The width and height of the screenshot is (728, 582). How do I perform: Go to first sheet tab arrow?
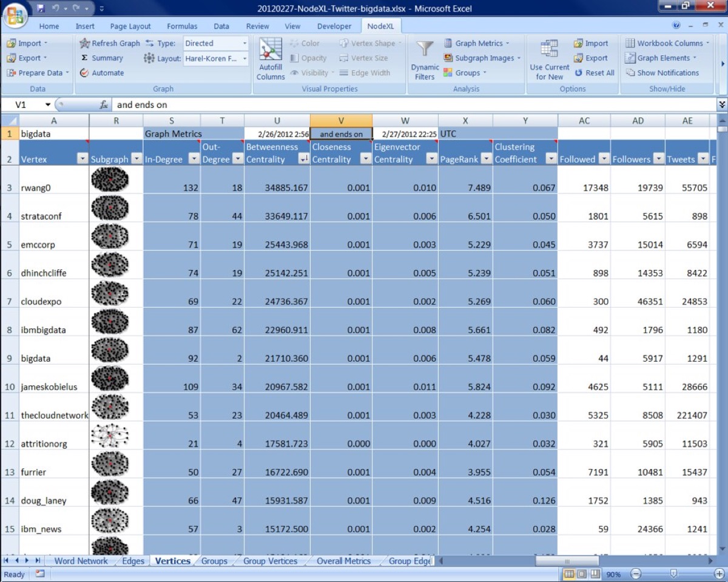[7, 561]
